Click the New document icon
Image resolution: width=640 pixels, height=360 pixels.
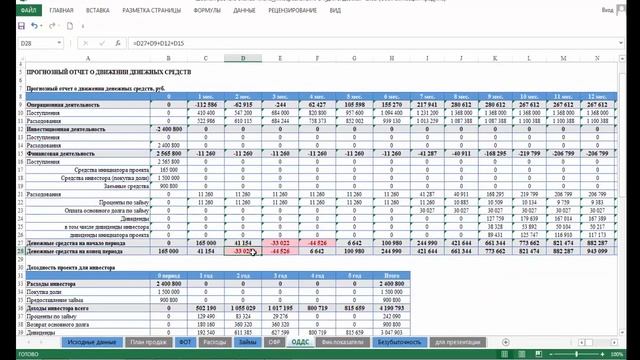coord(70,26)
